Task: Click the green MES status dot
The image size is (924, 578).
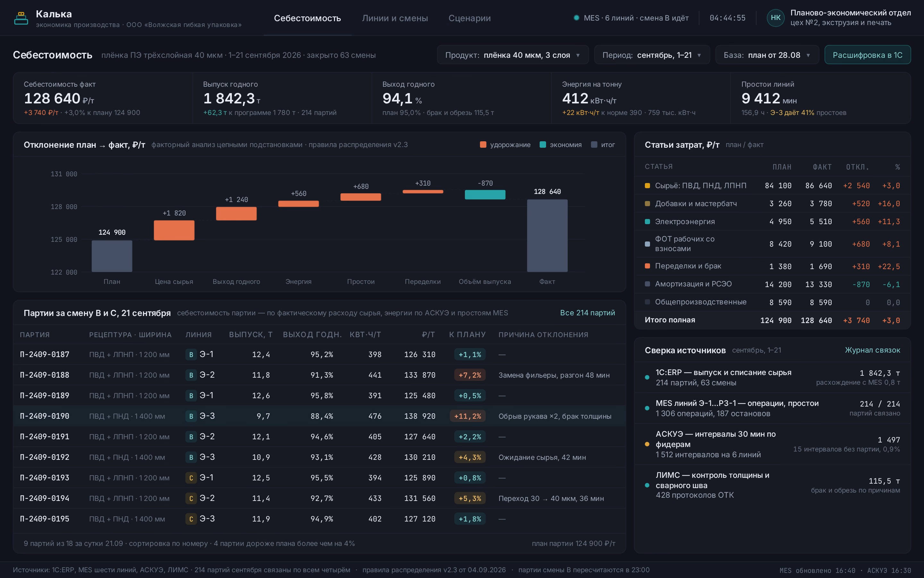Action: [x=576, y=18]
